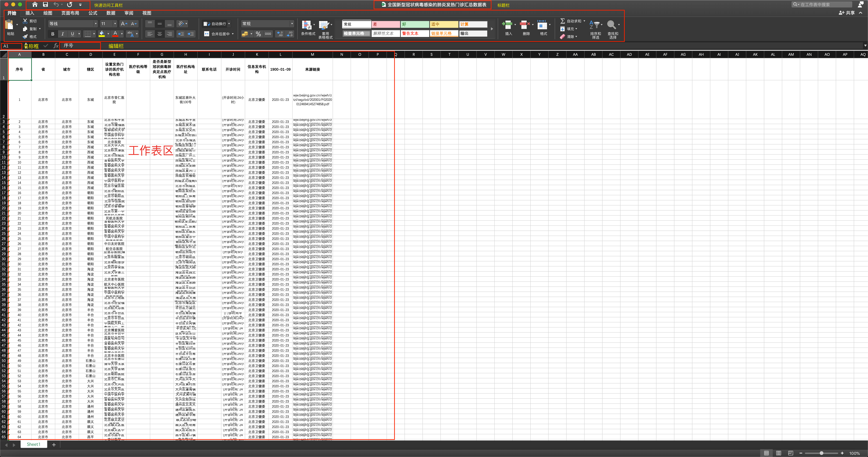Toggle italic formatting

62,34
